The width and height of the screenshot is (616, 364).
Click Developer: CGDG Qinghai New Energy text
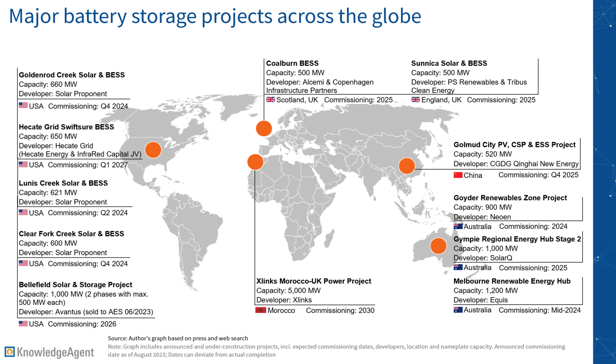[516, 164]
